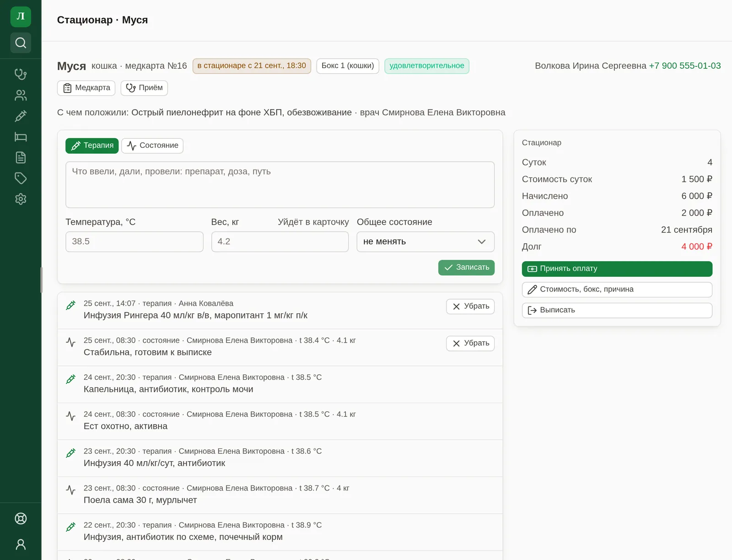The image size is (732, 560).
Task: Open the documents icon in sidebar
Action: [21, 157]
